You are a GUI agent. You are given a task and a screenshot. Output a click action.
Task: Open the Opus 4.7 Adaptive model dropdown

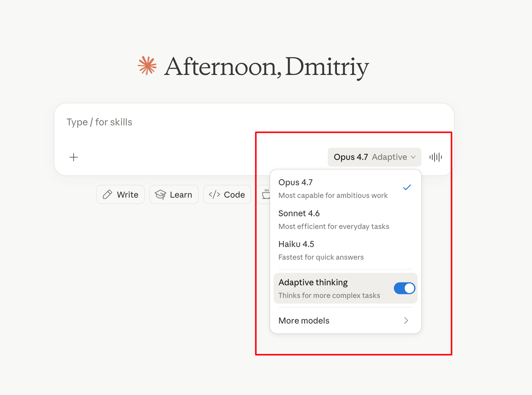(374, 157)
